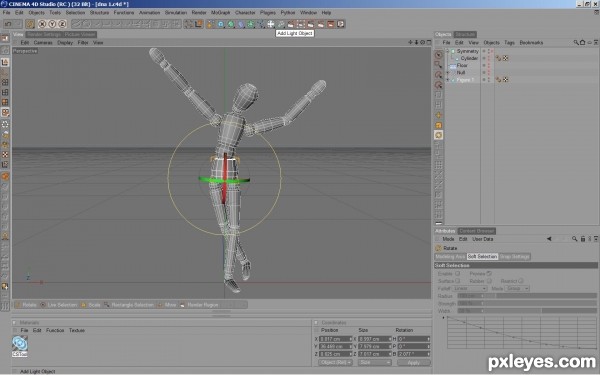Toggle the Rubber checkbox in Soft Selection
The image size is (600, 375).
click(x=489, y=281)
